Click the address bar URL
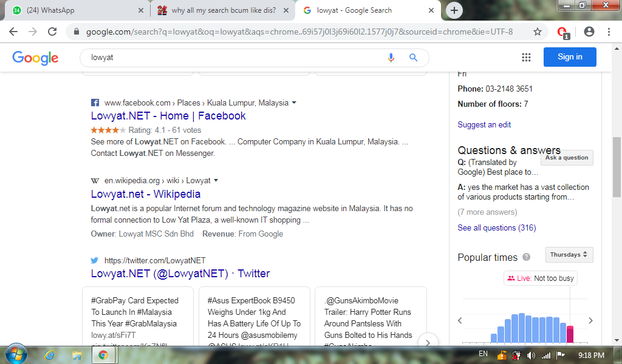The height and width of the screenshot is (364, 622). coord(299,32)
